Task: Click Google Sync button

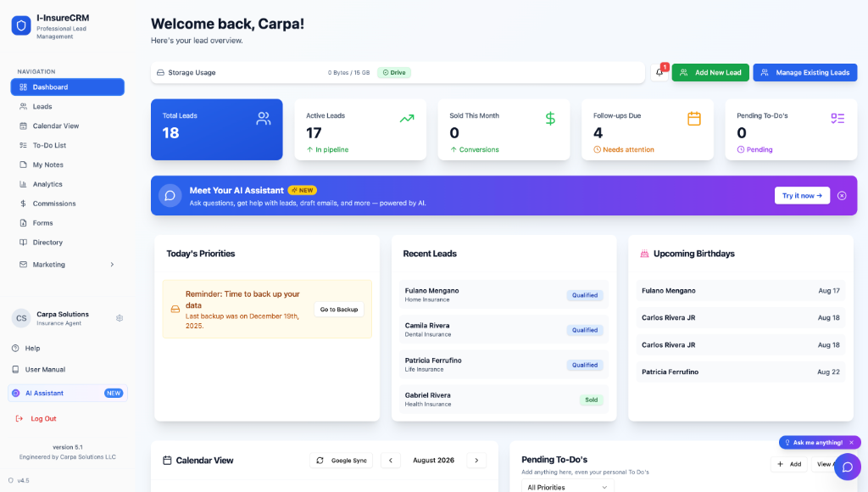Action: pos(342,461)
